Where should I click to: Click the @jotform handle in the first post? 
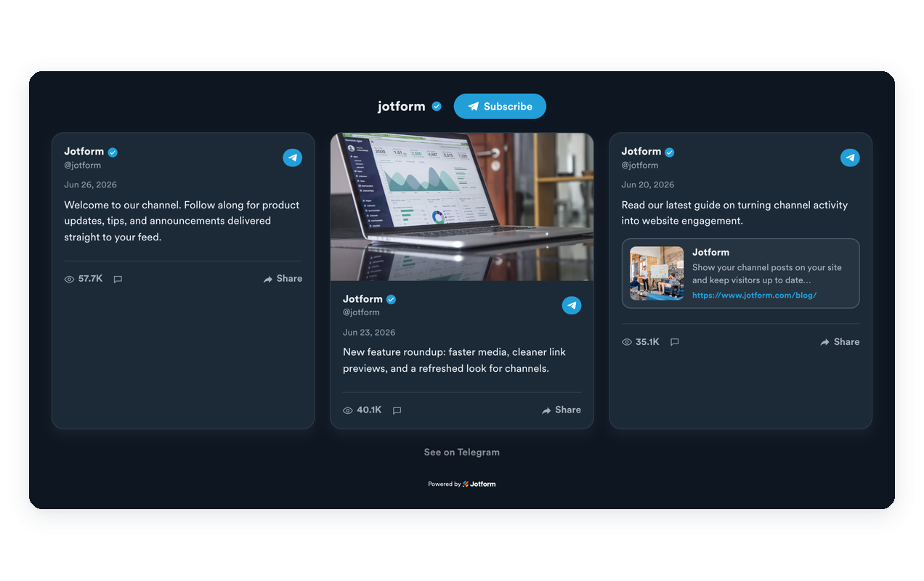pyautogui.click(x=82, y=165)
